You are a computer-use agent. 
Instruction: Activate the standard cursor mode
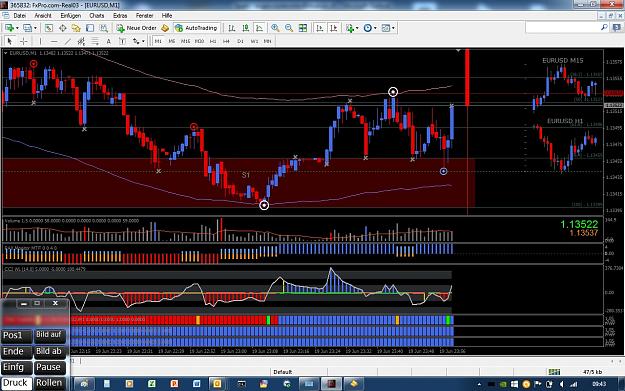[x=10, y=41]
